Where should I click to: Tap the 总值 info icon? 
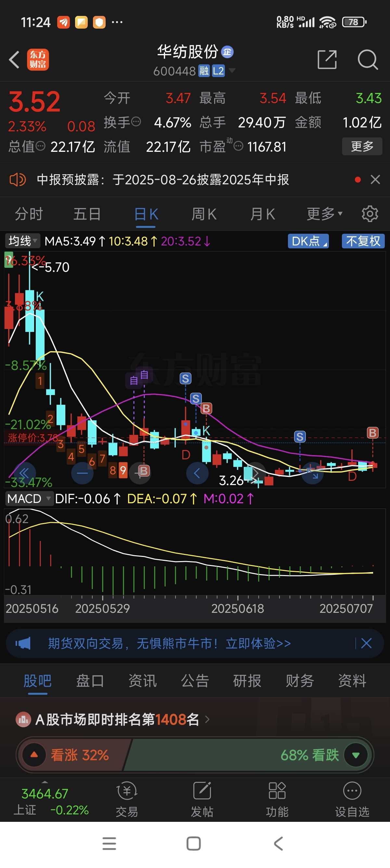click(40, 146)
